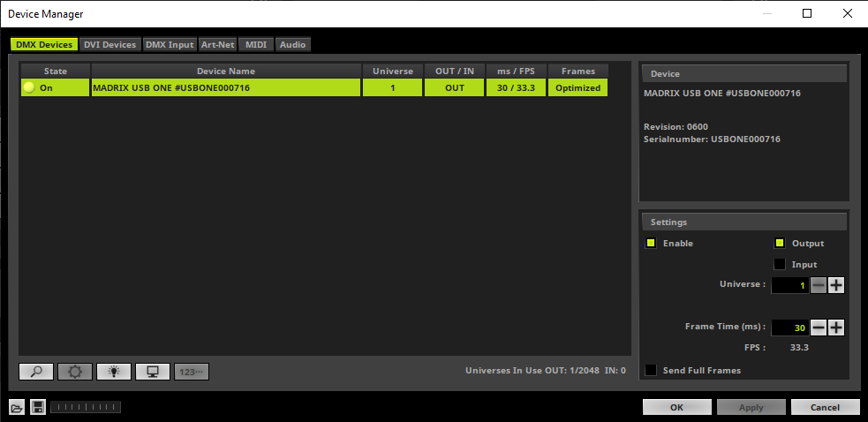Select MADRIX USB ONE #USBONE000716 row name
Screen dimensions: 868x422
pos(226,87)
